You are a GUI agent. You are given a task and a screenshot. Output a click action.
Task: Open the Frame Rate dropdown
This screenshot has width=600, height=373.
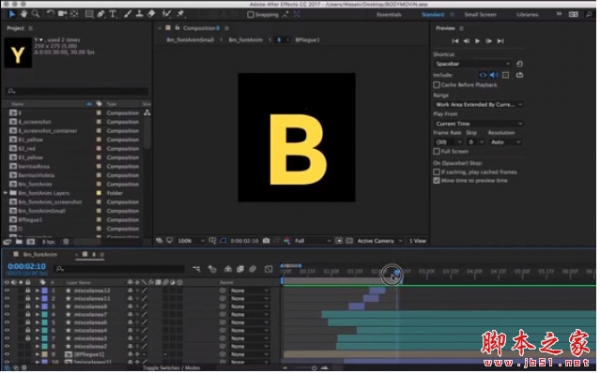[448, 142]
